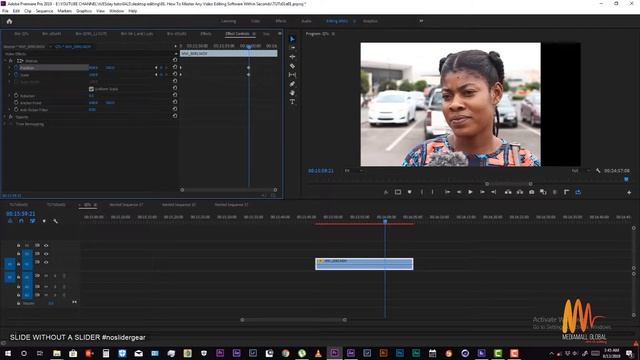Image resolution: width=640 pixels, height=360 pixels.
Task: Click the Program monitor zoom scroll bar
Action: (x=509, y=184)
